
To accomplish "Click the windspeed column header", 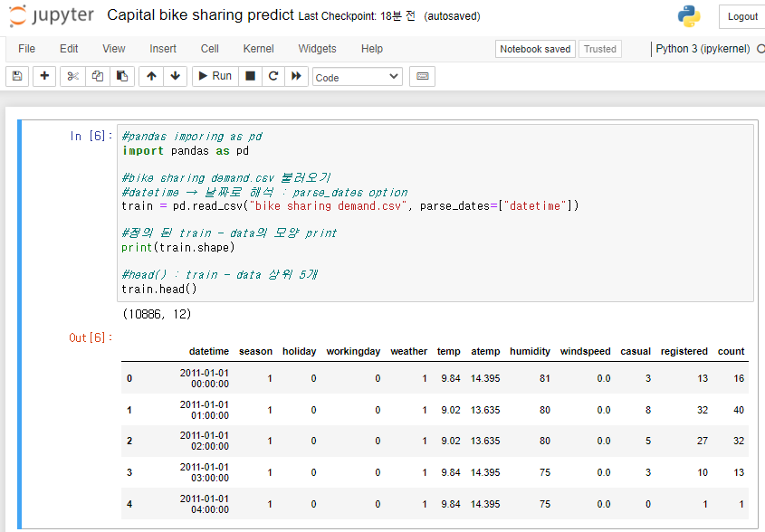I will coord(585,351).
